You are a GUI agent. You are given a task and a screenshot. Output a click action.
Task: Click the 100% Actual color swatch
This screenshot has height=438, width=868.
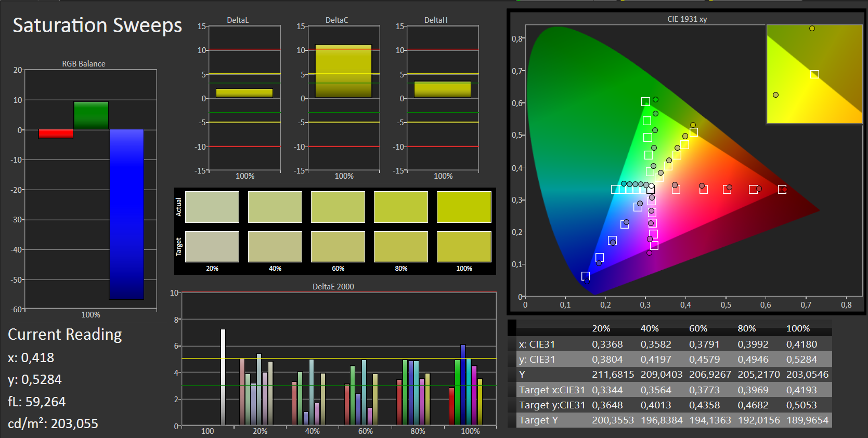[x=464, y=207]
